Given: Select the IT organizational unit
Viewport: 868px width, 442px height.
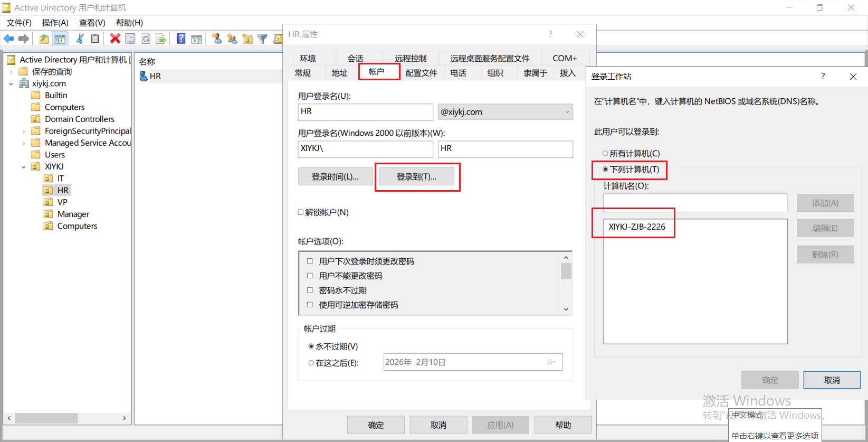Looking at the screenshot, I should [60, 178].
